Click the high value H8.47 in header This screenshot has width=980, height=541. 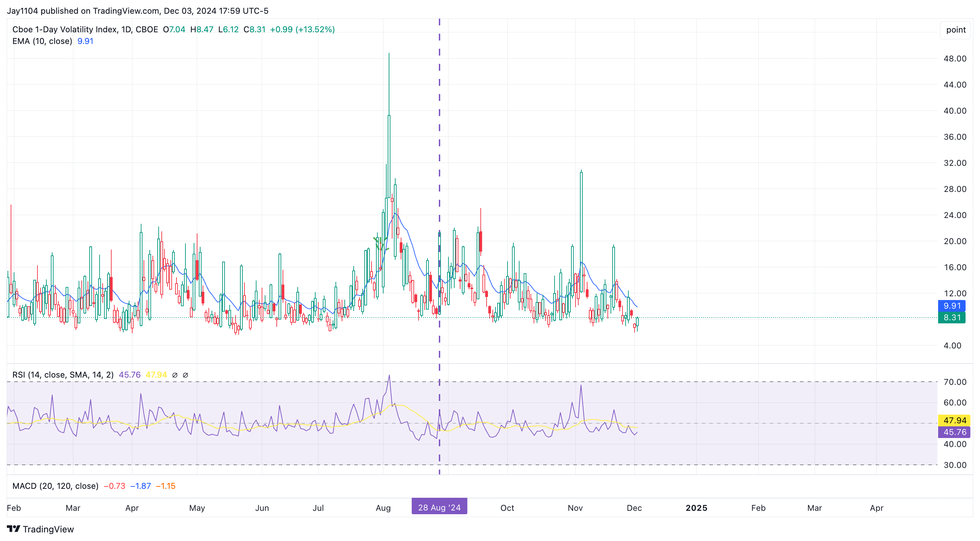(202, 29)
